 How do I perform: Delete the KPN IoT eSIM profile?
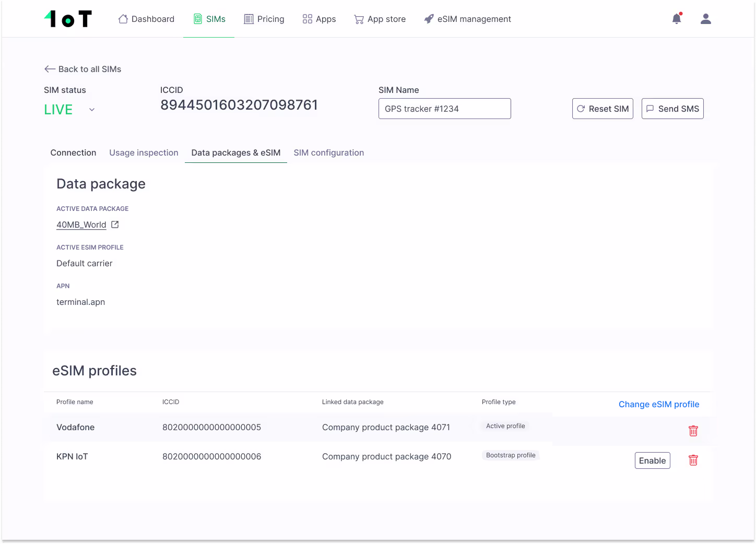(693, 460)
